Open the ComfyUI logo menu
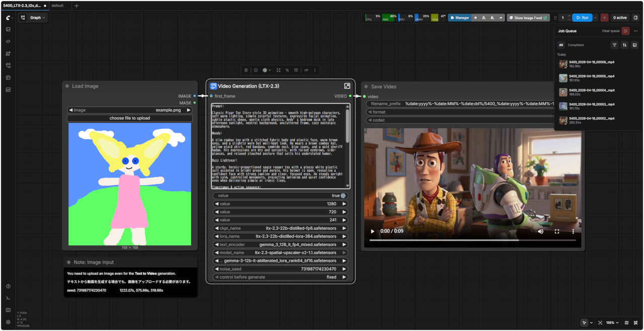 [x=9, y=18]
